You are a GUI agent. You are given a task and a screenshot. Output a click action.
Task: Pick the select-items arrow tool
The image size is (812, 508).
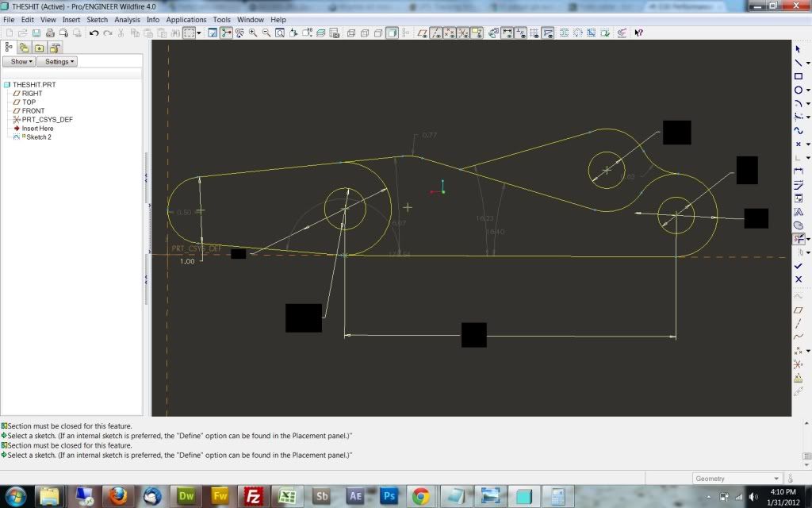(798, 48)
